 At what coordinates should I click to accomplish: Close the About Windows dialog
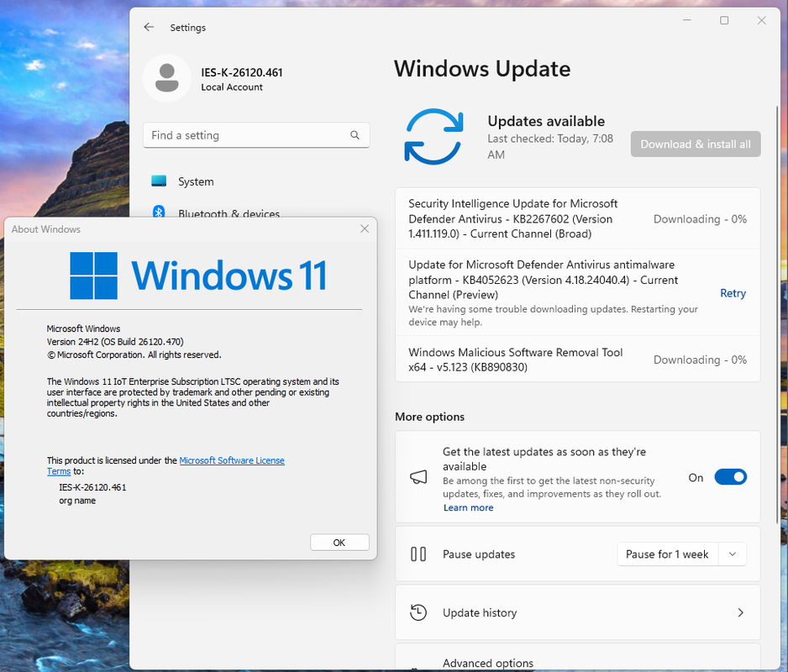click(x=365, y=229)
